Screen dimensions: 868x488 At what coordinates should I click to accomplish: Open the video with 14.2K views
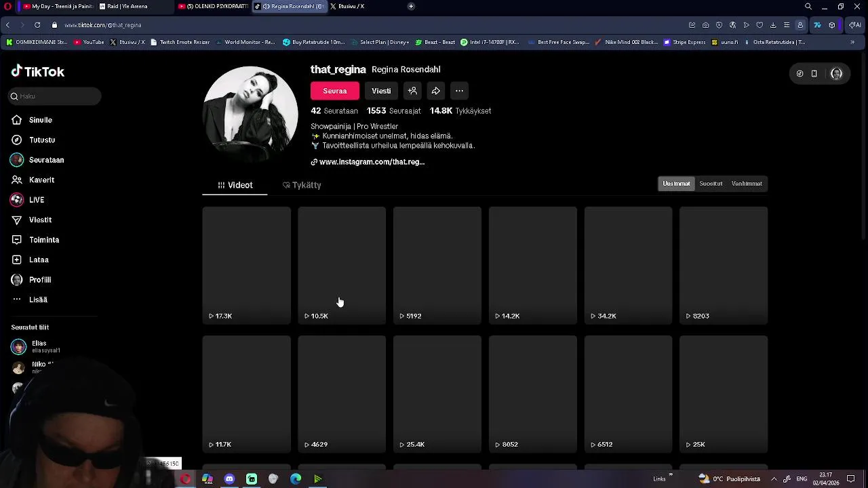pyautogui.click(x=533, y=266)
